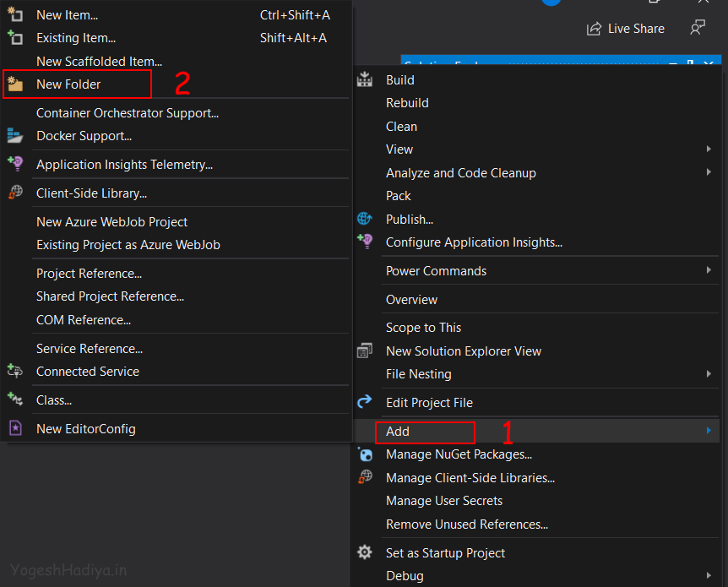Screen dimensions: 728x587
Task: Expand the File Nesting submenu arrow
Action: click(709, 374)
